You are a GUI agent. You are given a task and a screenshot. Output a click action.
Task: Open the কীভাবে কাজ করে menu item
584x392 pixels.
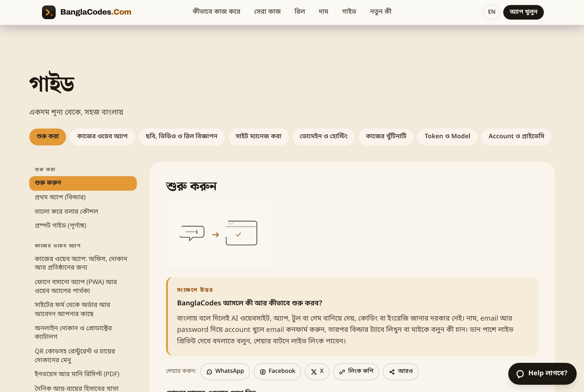[216, 12]
